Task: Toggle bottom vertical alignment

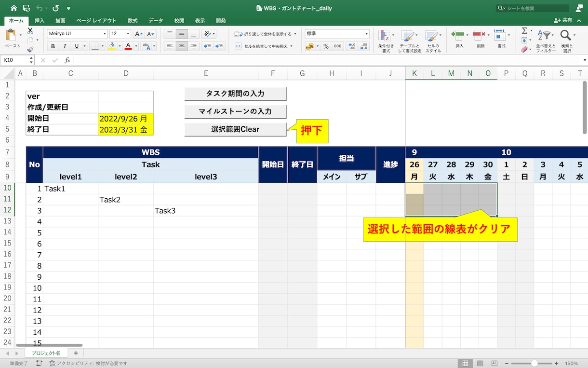Action: [194, 34]
